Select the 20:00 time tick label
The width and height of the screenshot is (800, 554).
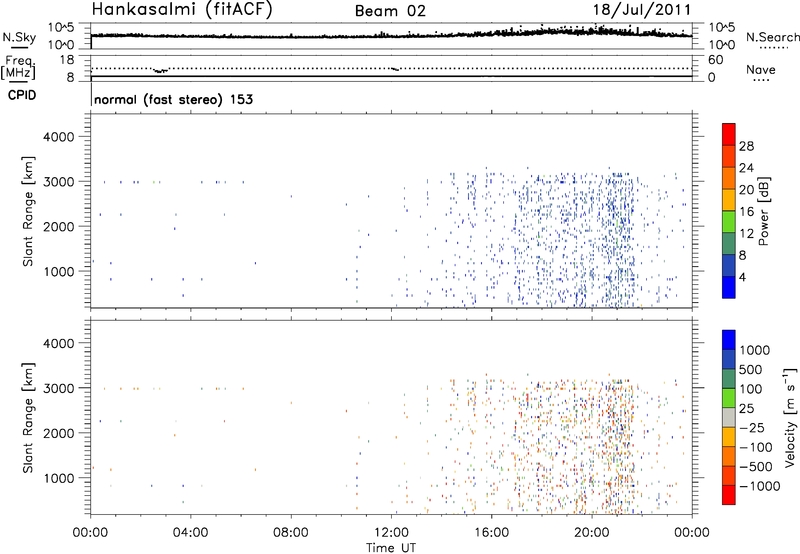pos(591,533)
